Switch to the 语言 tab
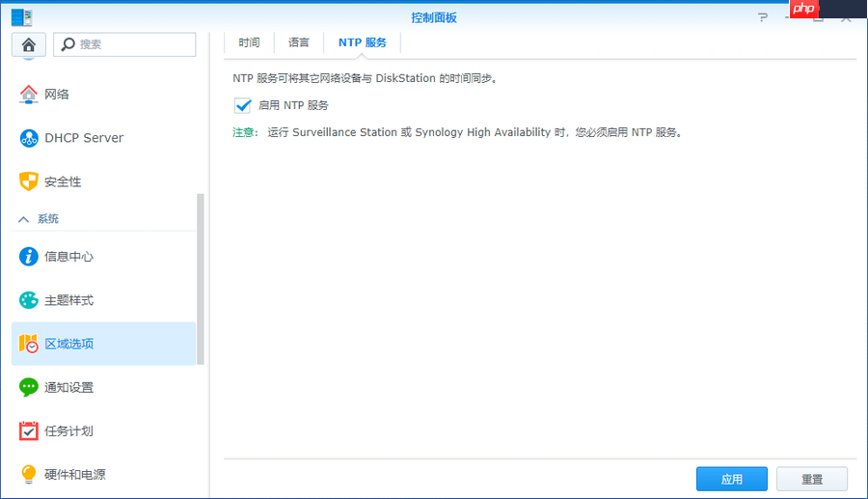 pyautogui.click(x=299, y=42)
